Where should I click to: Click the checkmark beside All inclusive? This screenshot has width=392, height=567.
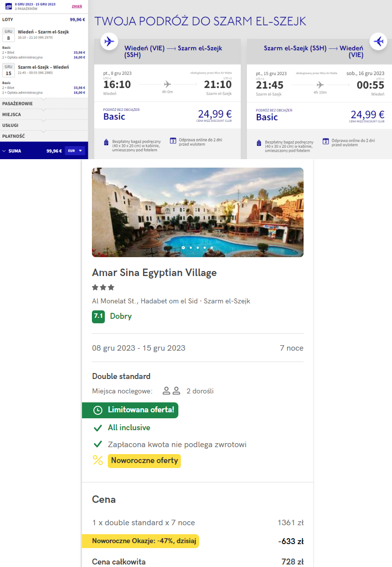click(97, 428)
